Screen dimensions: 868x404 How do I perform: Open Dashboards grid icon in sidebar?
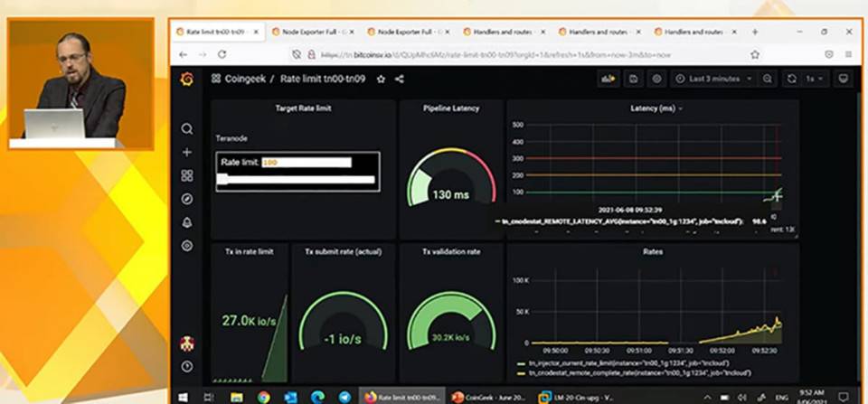point(187,176)
